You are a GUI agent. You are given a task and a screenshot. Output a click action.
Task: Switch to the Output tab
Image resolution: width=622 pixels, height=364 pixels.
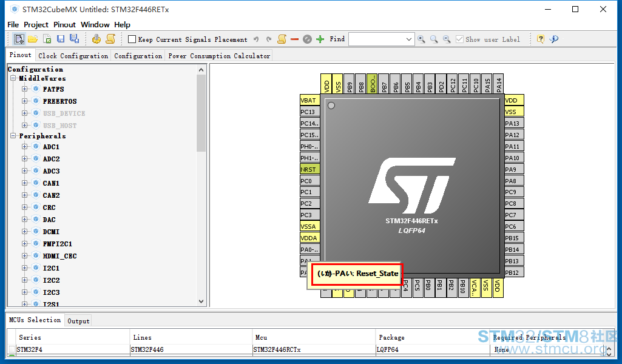point(78,321)
